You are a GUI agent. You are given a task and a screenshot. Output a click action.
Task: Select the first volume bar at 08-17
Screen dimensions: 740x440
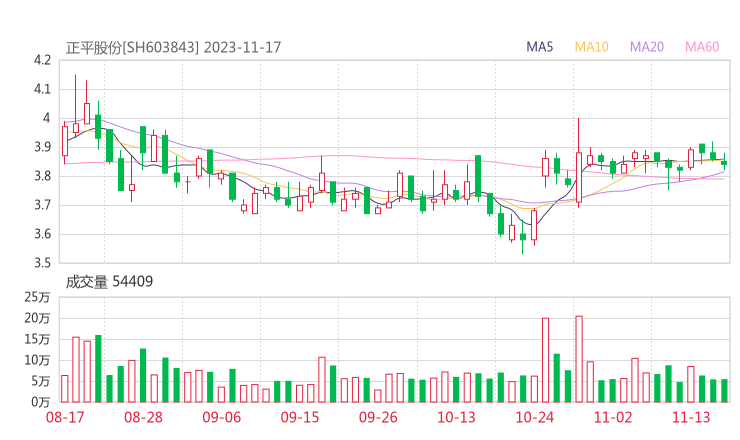point(65,389)
